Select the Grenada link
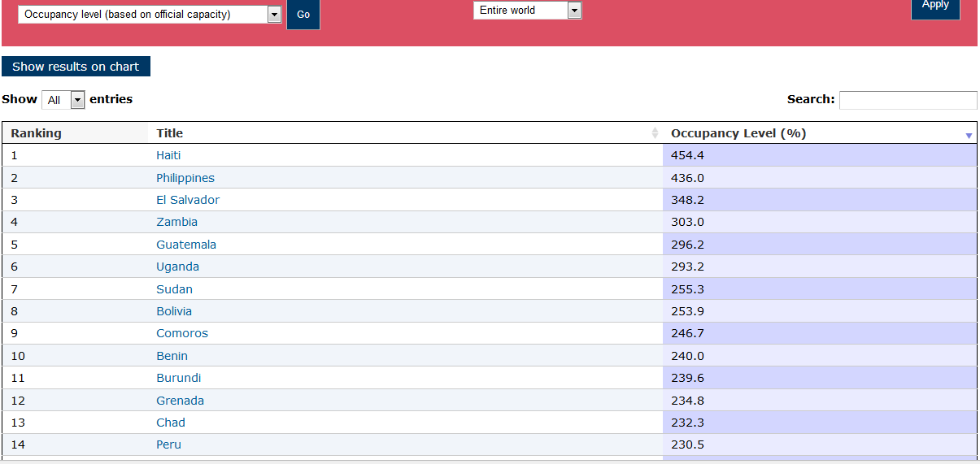Screen dimensions: 980x464 180,401
